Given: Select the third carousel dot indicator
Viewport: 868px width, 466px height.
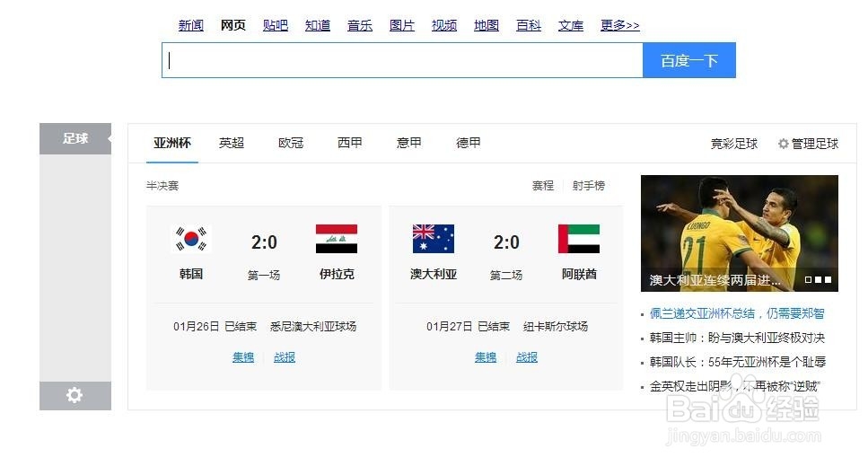Looking at the screenshot, I should 829,280.
